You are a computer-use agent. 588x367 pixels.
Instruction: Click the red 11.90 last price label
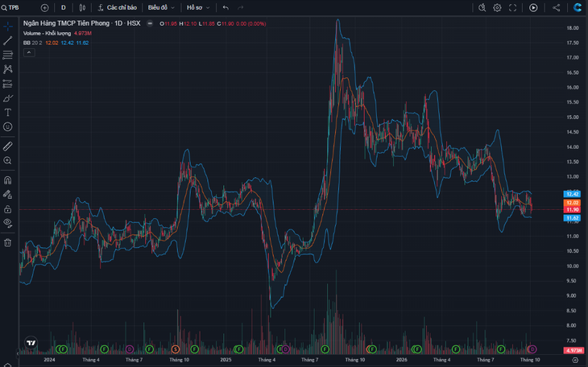[572, 209]
